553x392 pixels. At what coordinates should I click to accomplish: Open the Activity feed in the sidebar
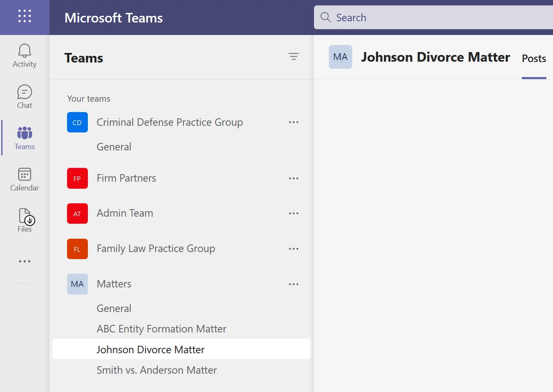point(24,55)
